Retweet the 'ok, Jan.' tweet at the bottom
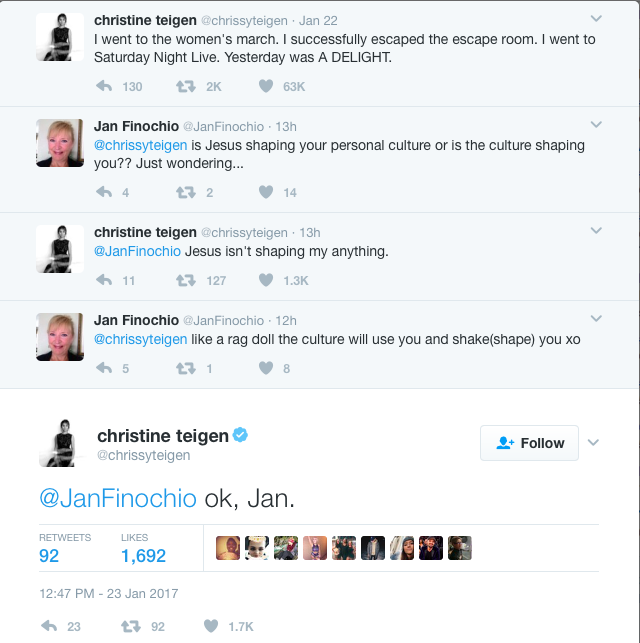Screen dimensions: 640x643 click(131, 626)
